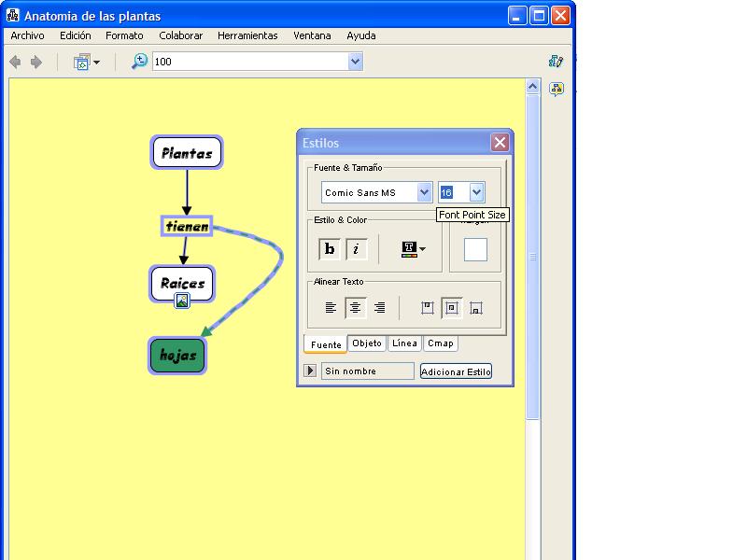
Task: Expand the font point size dropdown
Action: (476, 192)
